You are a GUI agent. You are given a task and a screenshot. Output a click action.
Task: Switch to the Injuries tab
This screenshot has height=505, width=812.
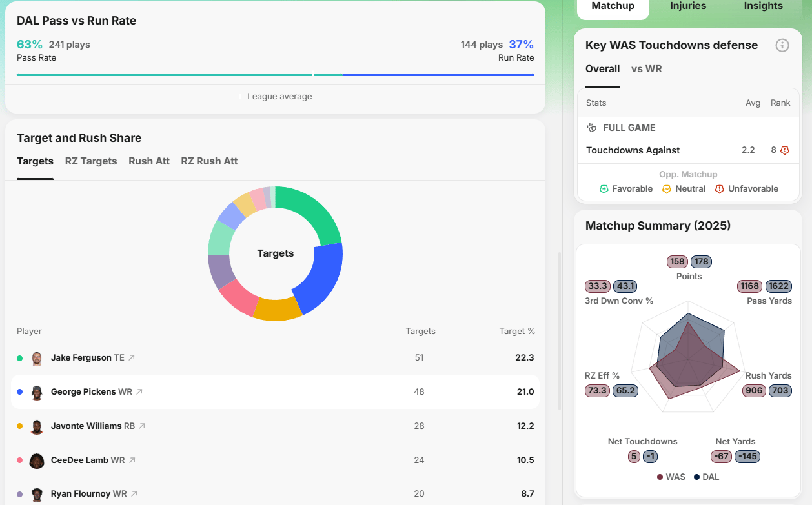point(688,6)
